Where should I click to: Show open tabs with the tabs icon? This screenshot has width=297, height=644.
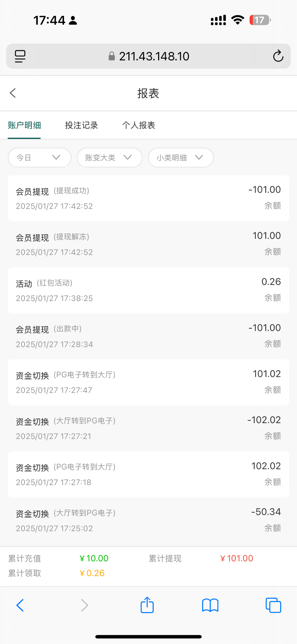(273, 605)
